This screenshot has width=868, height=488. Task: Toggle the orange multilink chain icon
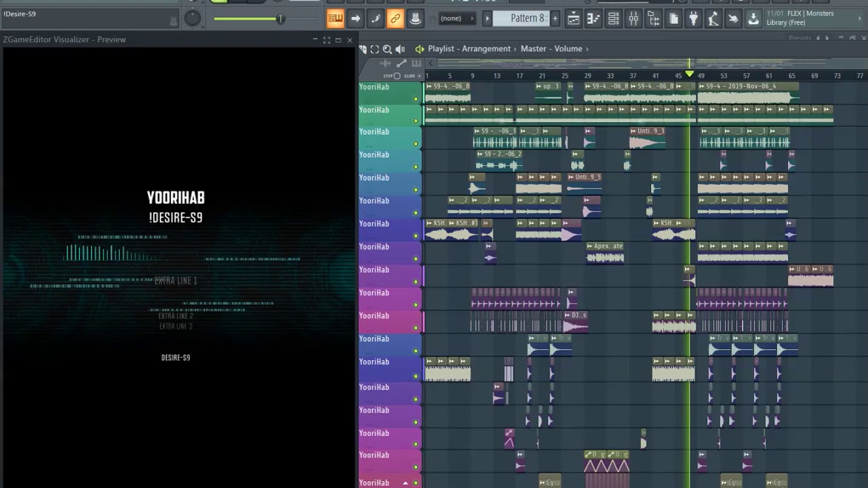tap(395, 18)
